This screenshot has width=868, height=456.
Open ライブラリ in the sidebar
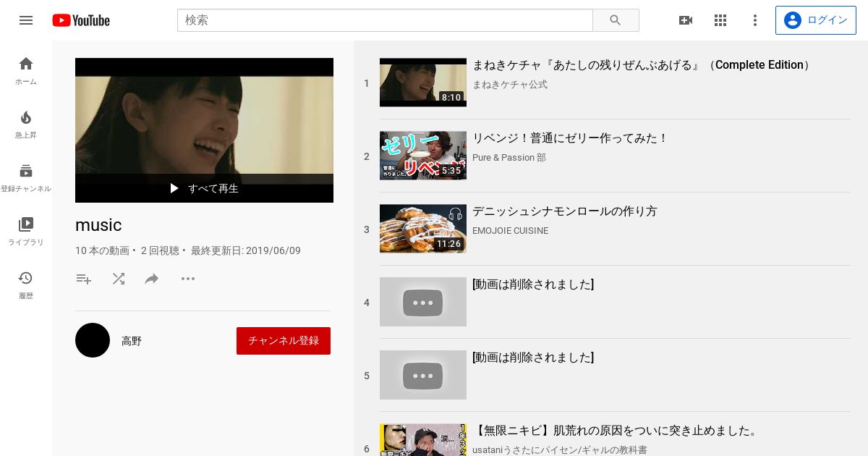pyautogui.click(x=26, y=231)
